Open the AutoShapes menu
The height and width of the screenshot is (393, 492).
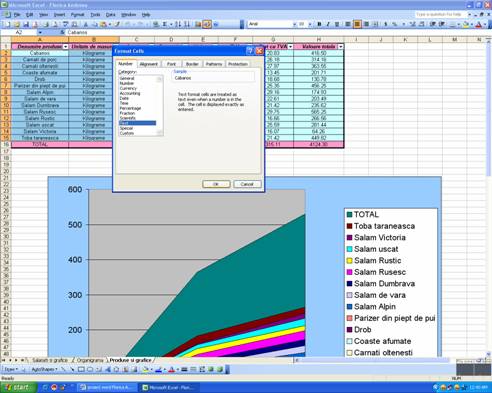click(x=44, y=369)
